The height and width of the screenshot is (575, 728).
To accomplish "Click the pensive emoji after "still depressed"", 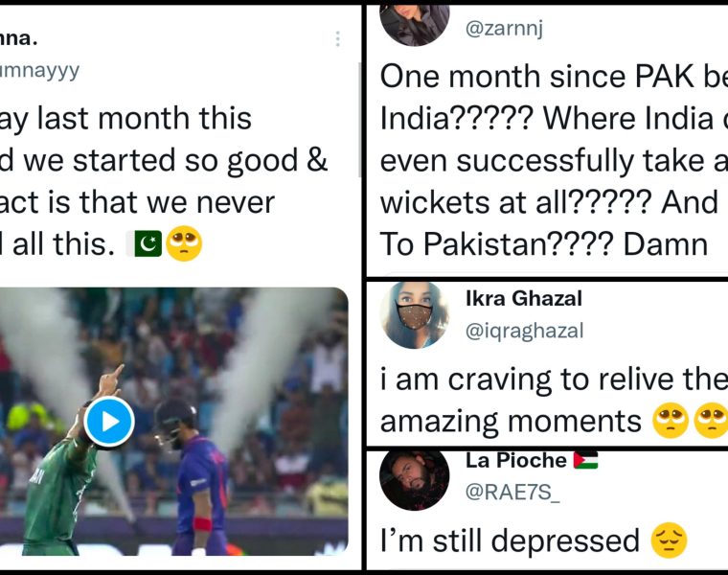I will pos(669,540).
